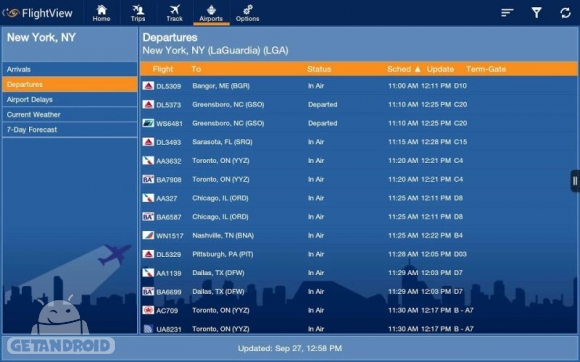Open Current Weather in the sidebar
The image size is (580, 362).
click(x=70, y=115)
